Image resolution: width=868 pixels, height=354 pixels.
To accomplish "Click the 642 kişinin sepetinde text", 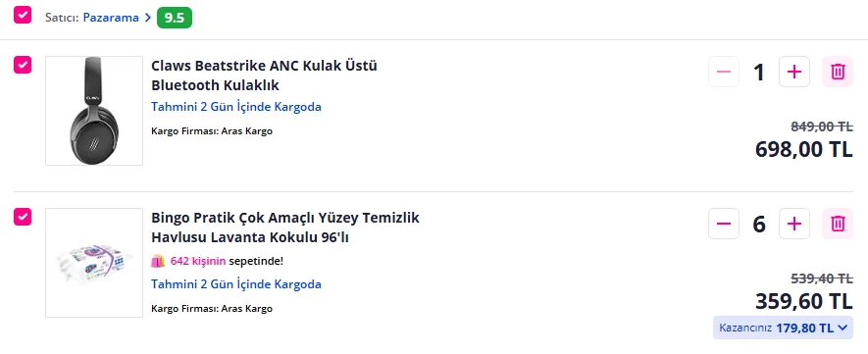I will click(227, 261).
